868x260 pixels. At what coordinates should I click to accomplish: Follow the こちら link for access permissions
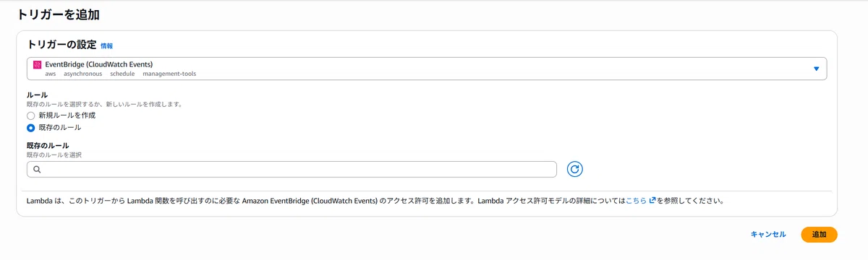coord(637,201)
